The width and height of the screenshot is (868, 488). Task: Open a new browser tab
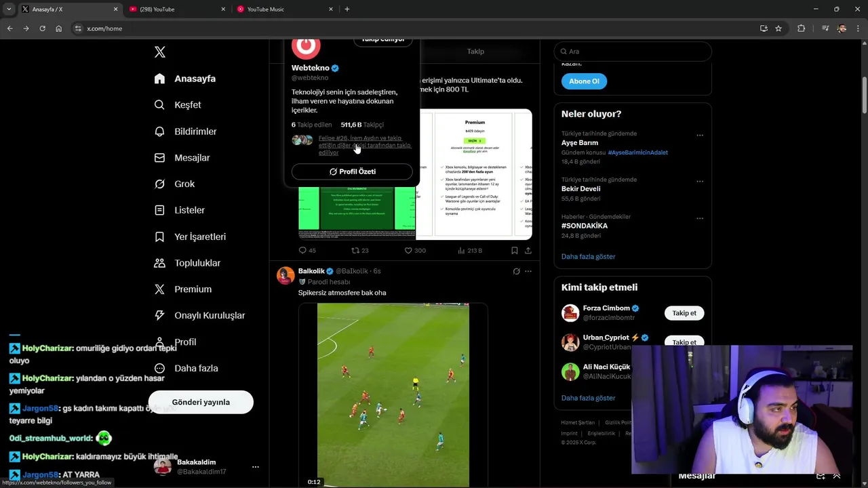(x=347, y=9)
